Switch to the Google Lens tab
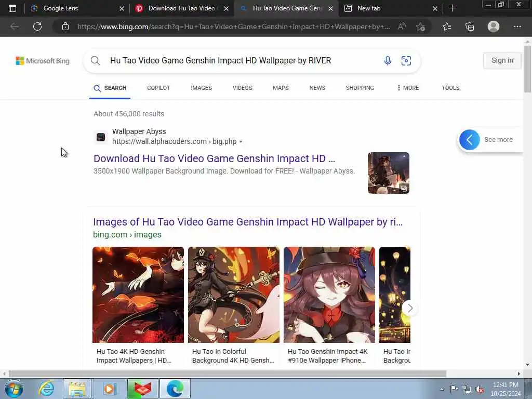 (78, 8)
